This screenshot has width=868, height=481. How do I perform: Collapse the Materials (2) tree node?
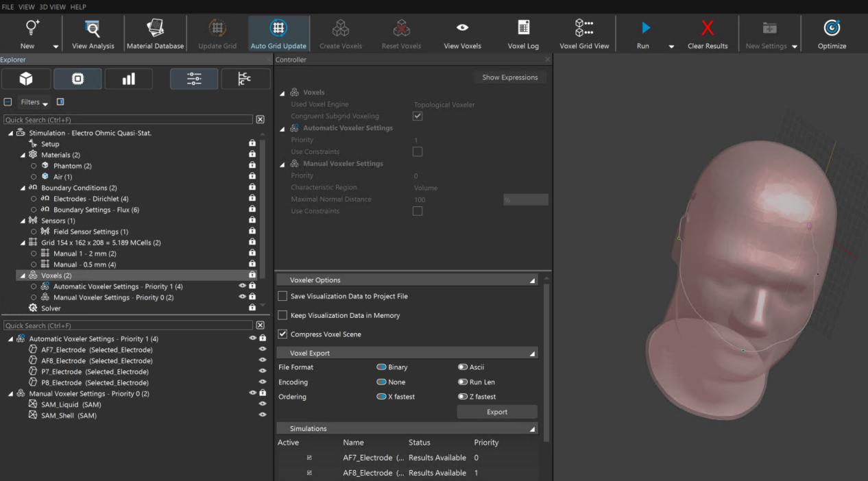(23, 155)
